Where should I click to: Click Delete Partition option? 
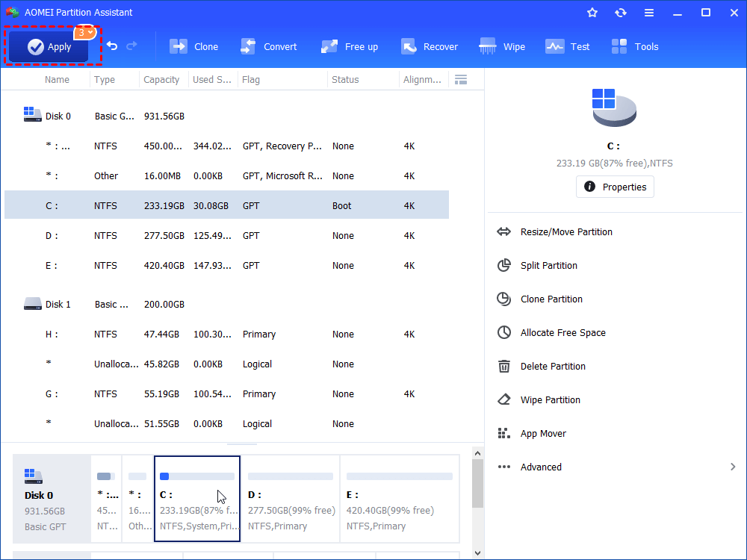point(553,366)
